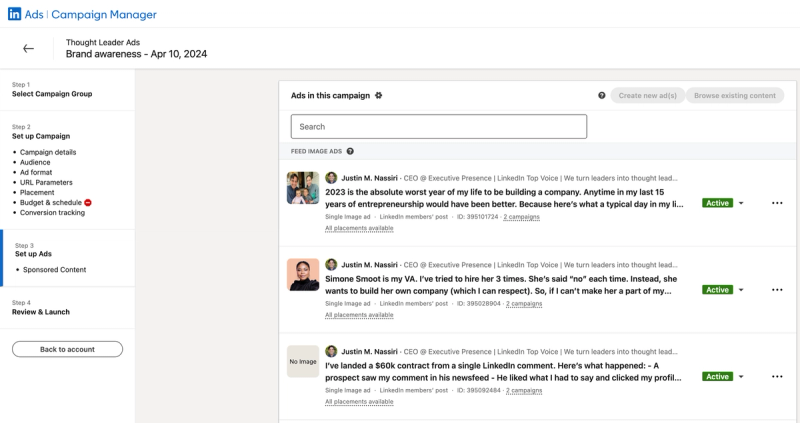Open 2 campaigns link on ad ID 395101724
The width and height of the screenshot is (800, 423).
[x=521, y=217]
